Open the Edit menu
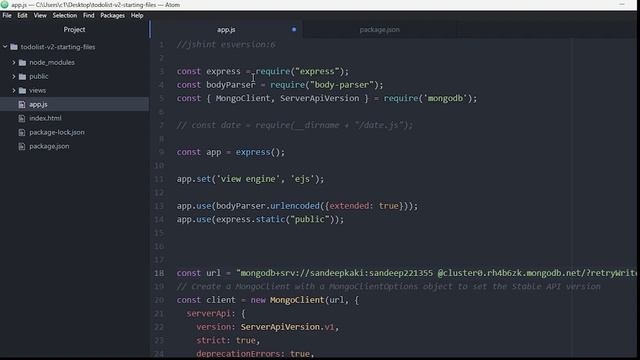The width and height of the screenshot is (640, 360). coord(22,16)
